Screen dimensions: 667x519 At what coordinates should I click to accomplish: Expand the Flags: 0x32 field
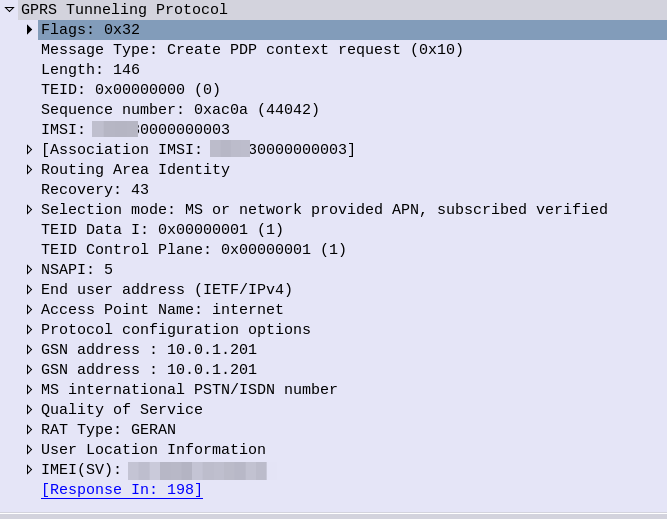(x=30, y=30)
